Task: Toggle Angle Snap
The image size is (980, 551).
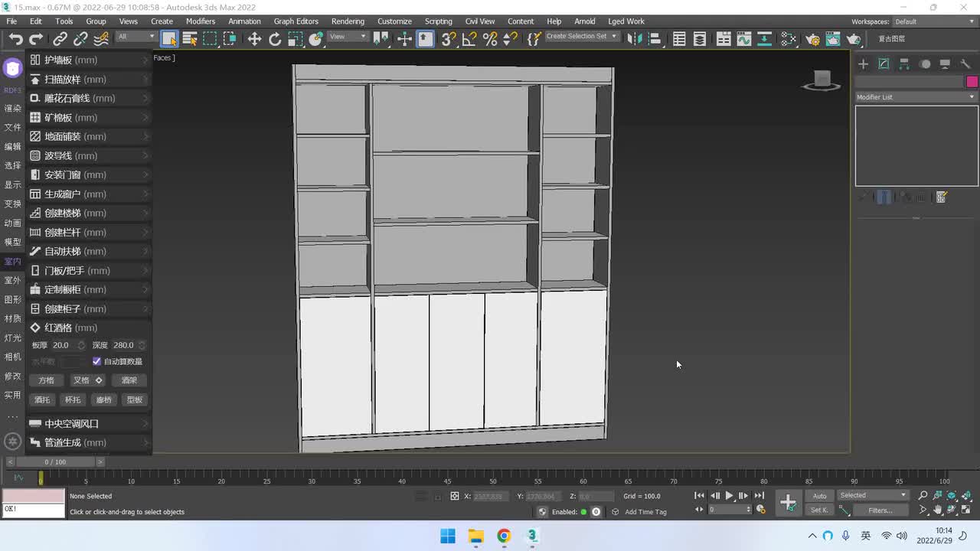Action: click(x=469, y=39)
